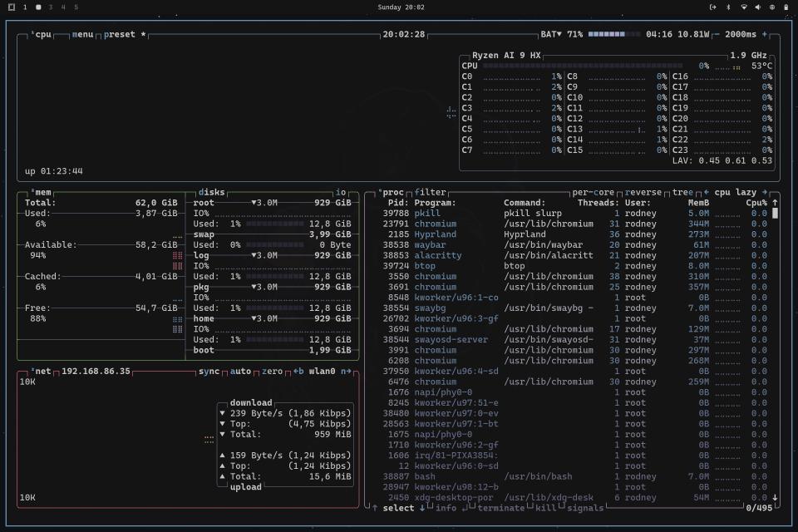Click the 'terminate' button
The width and height of the screenshot is (798, 532).
point(500,508)
